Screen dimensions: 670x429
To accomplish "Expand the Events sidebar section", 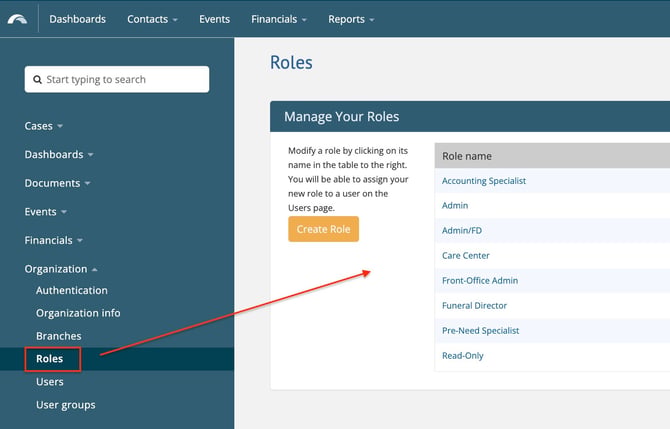I will coord(45,212).
